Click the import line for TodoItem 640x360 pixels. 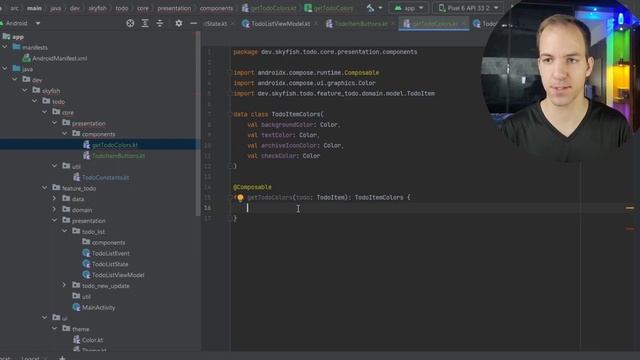coord(334,93)
